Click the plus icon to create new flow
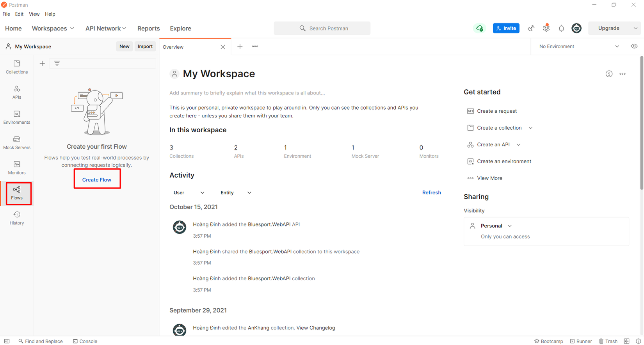The height and width of the screenshot is (345, 644). pos(42,63)
